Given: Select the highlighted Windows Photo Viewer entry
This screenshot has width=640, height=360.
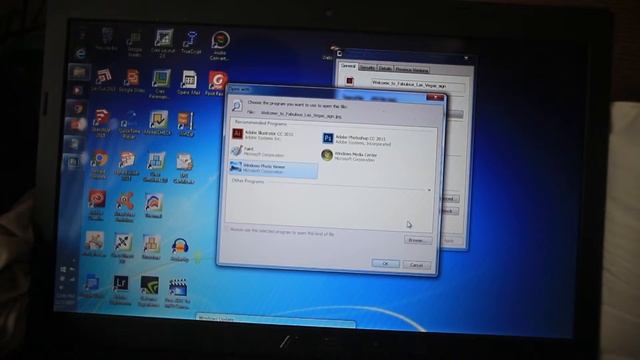Looking at the screenshot, I should (273, 169).
